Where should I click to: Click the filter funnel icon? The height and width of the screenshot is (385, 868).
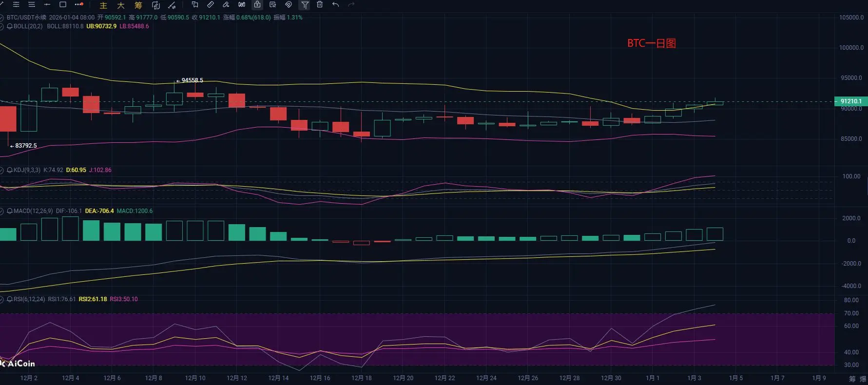click(x=305, y=4)
